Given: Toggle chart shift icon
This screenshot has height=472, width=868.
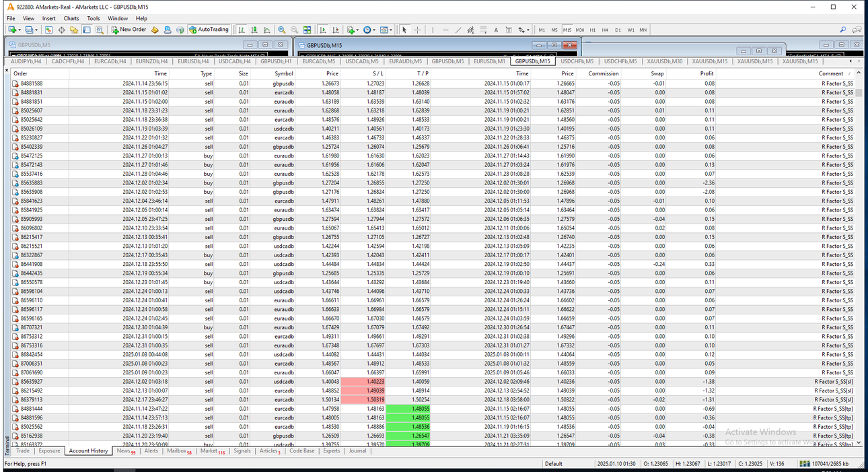Looking at the screenshot, I should click(335, 30).
